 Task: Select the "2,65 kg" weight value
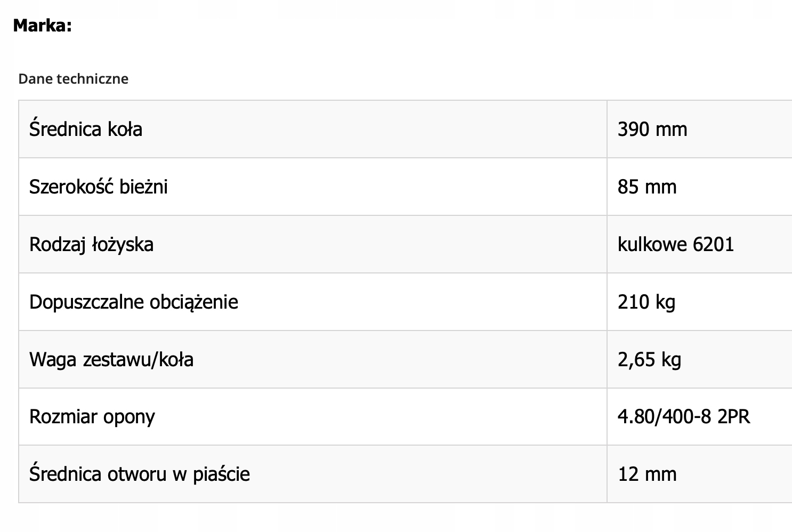[649, 359]
